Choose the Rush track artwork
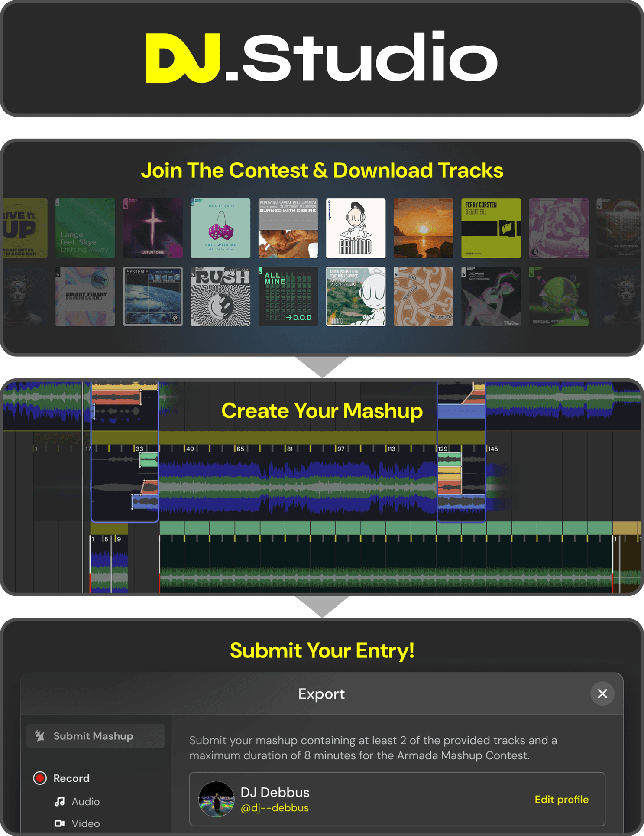 pos(220,296)
